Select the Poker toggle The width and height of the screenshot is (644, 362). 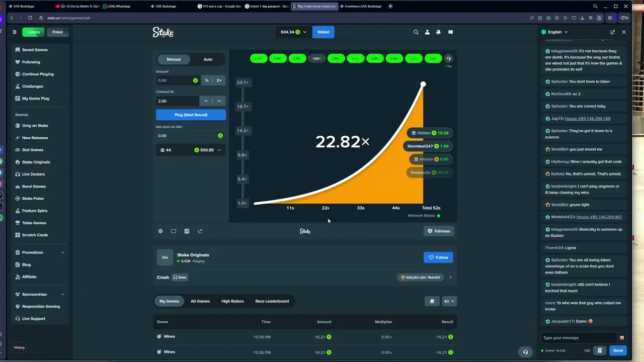click(x=58, y=32)
